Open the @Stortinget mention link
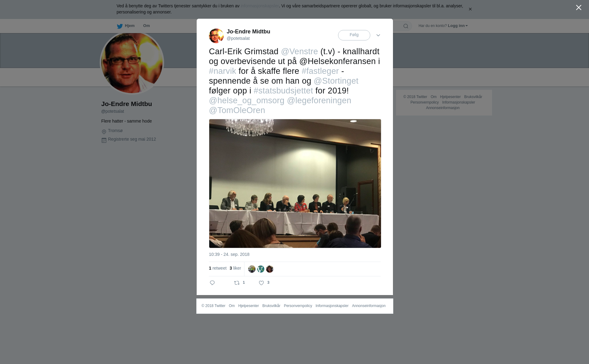589x364 pixels. [x=336, y=81]
